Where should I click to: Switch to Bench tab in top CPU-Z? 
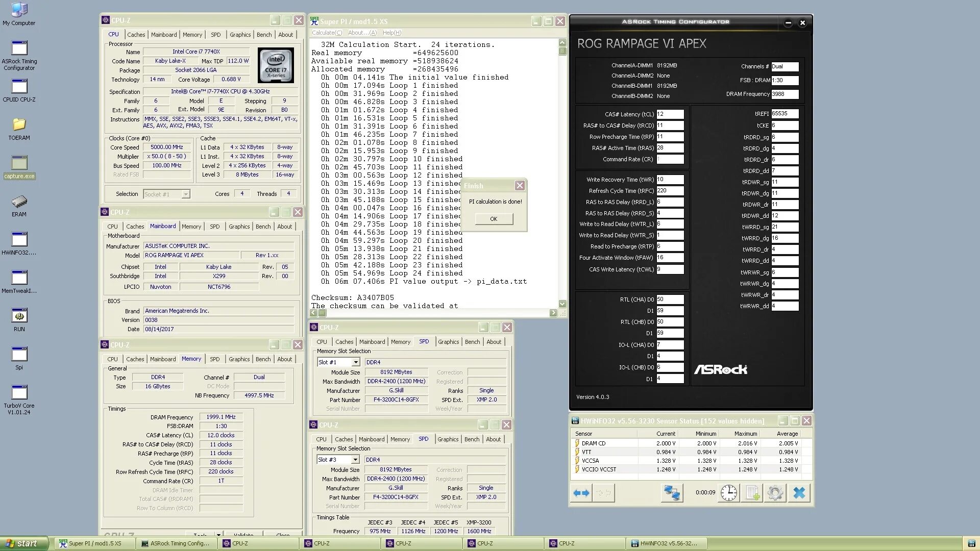pyautogui.click(x=264, y=35)
